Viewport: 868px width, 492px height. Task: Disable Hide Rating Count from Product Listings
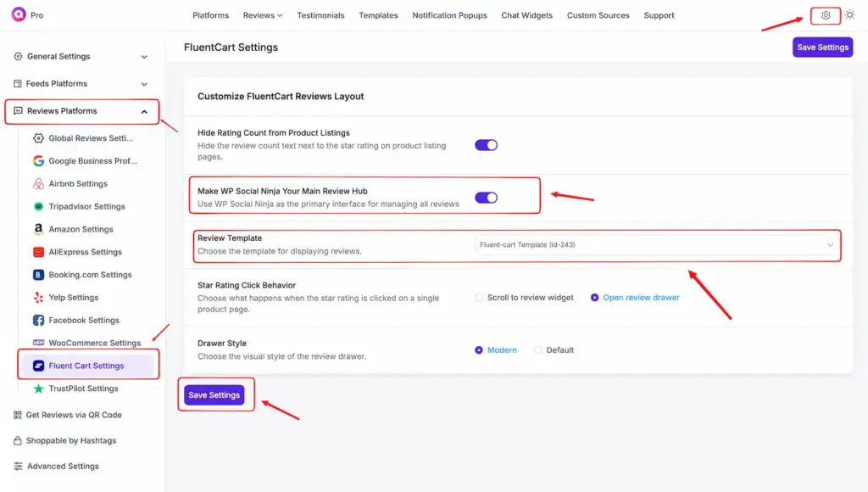(486, 144)
